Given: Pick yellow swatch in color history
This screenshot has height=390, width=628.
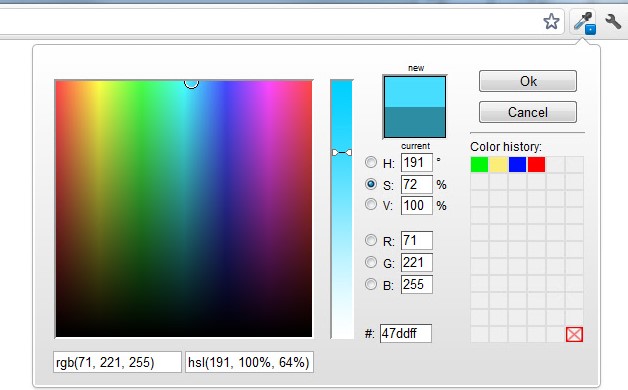Looking at the screenshot, I should tap(498, 165).
